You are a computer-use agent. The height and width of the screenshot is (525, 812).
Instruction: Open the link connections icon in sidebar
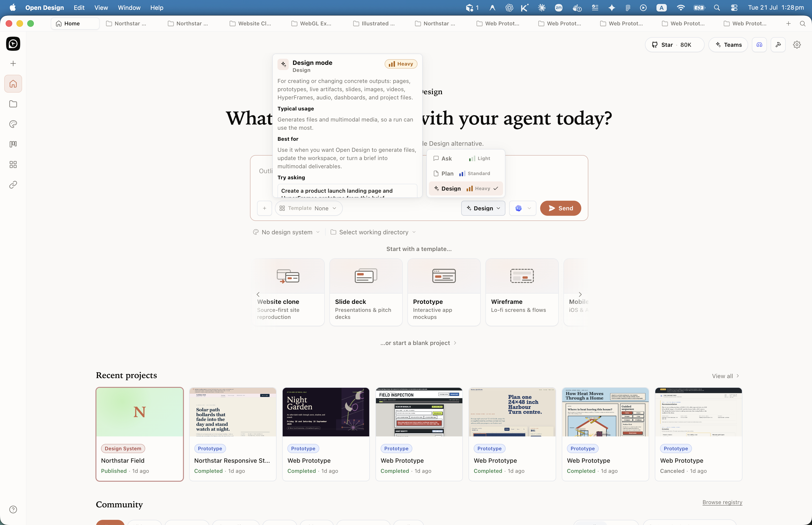click(13, 185)
